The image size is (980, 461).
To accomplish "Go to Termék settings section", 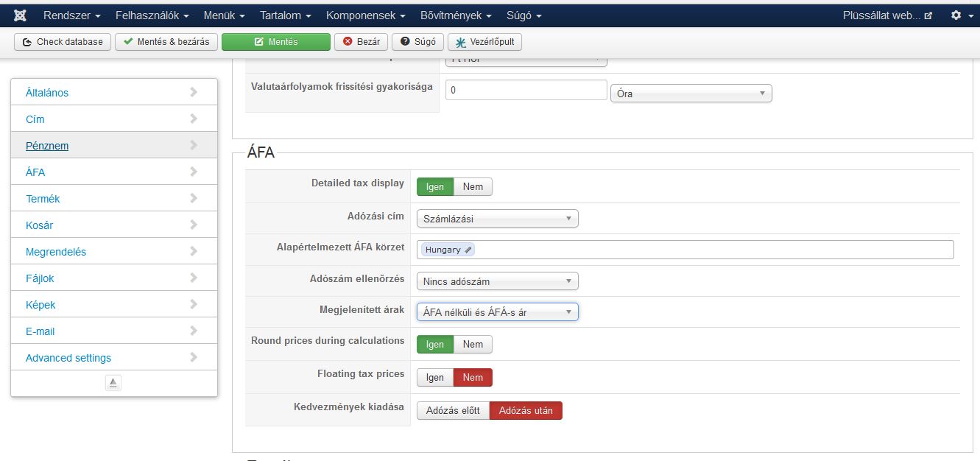I will (x=114, y=198).
